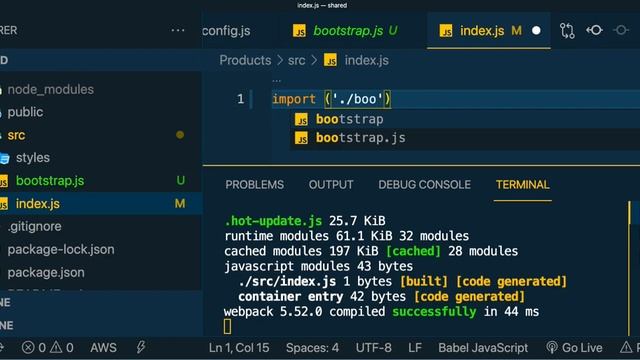Viewport: 640px width, 360px height.
Task: Click index.js in the breadcrumb
Action: coord(367,60)
